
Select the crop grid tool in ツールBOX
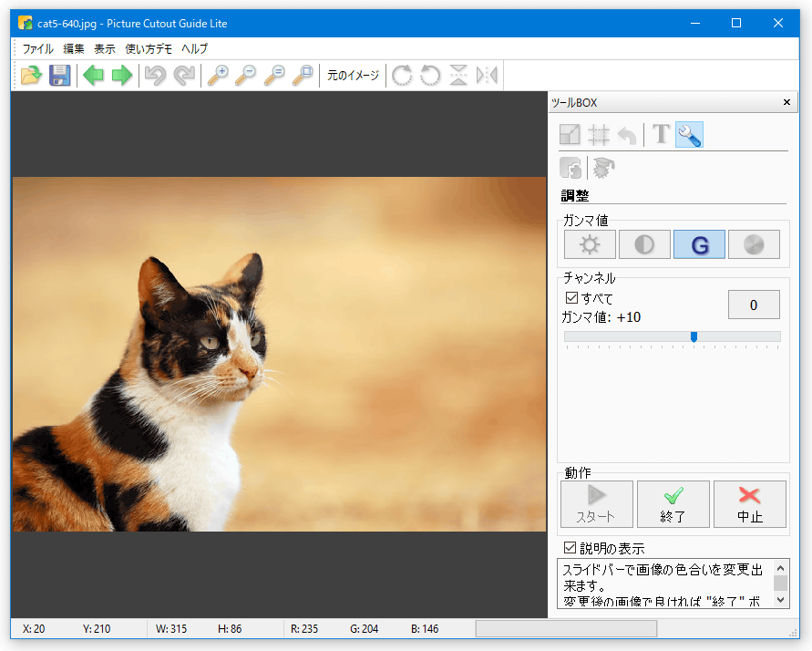[x=598, y=135]
